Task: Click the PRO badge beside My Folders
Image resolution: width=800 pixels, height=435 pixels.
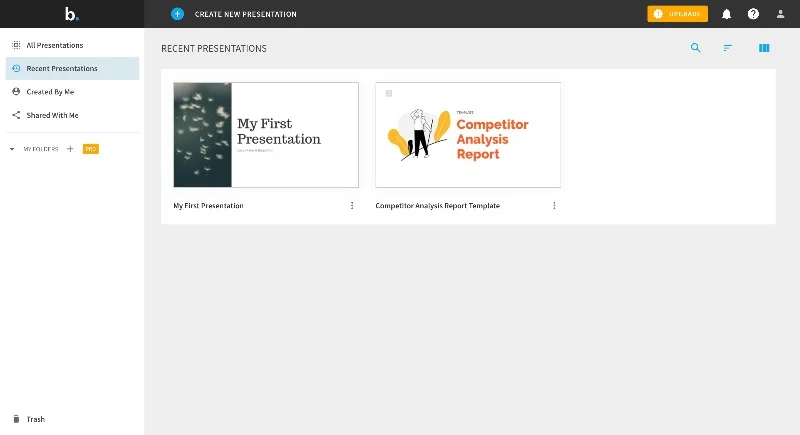Action: click(x=90, y=149)
